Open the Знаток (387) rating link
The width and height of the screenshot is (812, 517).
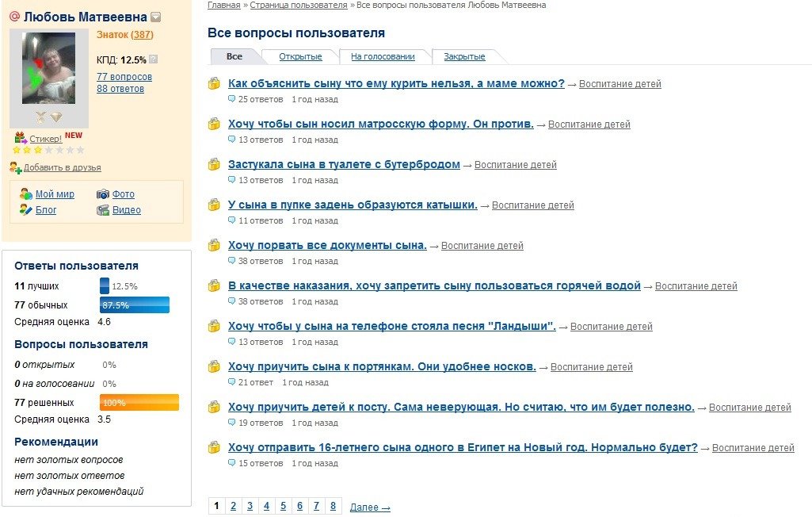pyautogui.click(x=125, y=35)
